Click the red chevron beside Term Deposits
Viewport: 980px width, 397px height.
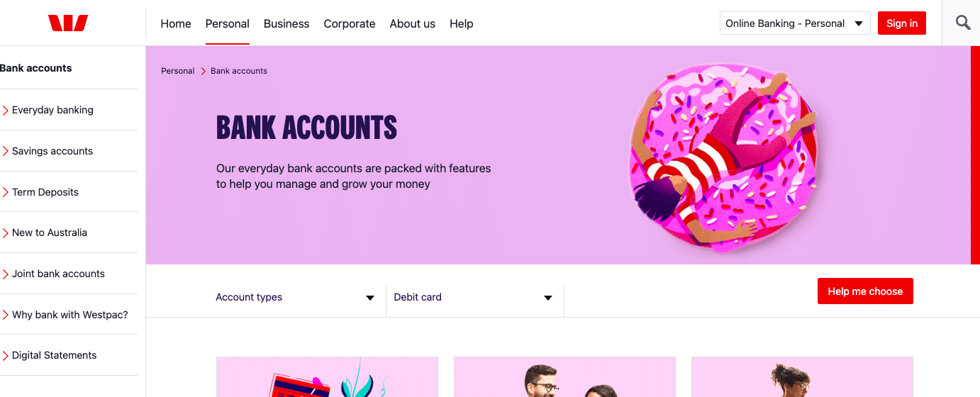pos(6,192)
